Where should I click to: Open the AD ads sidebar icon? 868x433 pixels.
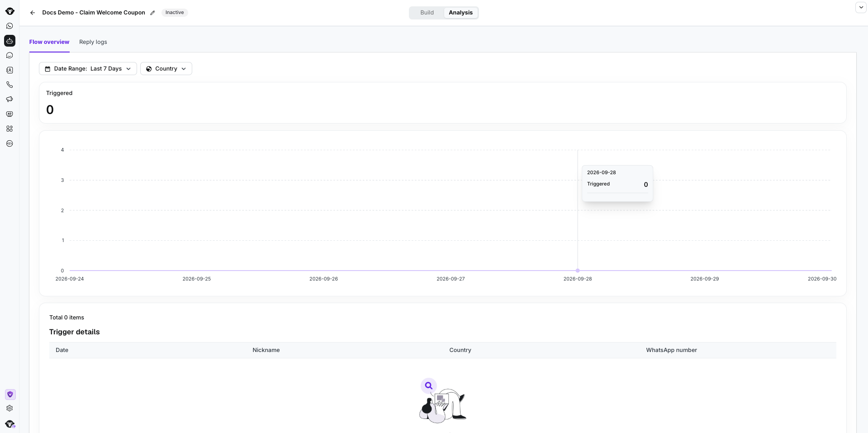coord(9,114)
